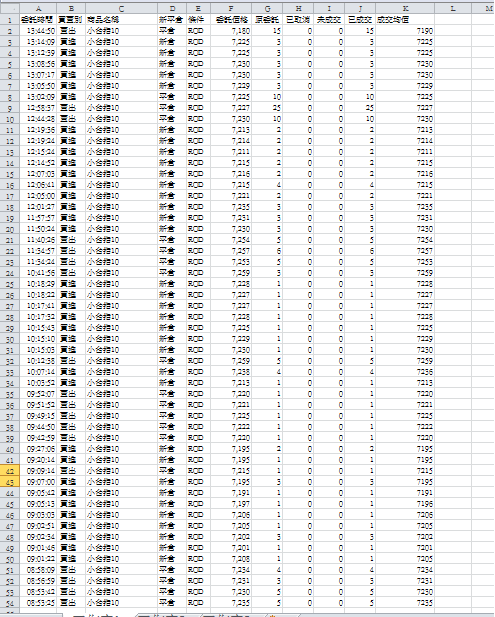Viewport: 495px width, 617px height.
Task: Click quantity 25 in column G
Action: click(267, 108)
